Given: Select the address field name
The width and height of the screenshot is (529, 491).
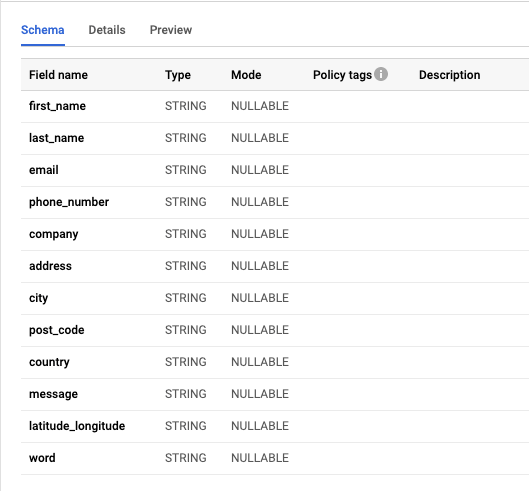Looking at the screenshot, I should tap(50, 266).
